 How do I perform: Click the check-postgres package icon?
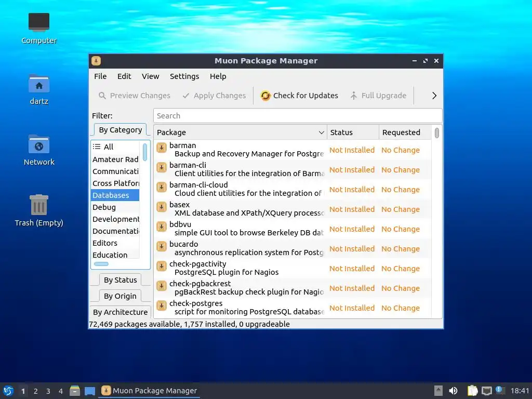(162, 305)
